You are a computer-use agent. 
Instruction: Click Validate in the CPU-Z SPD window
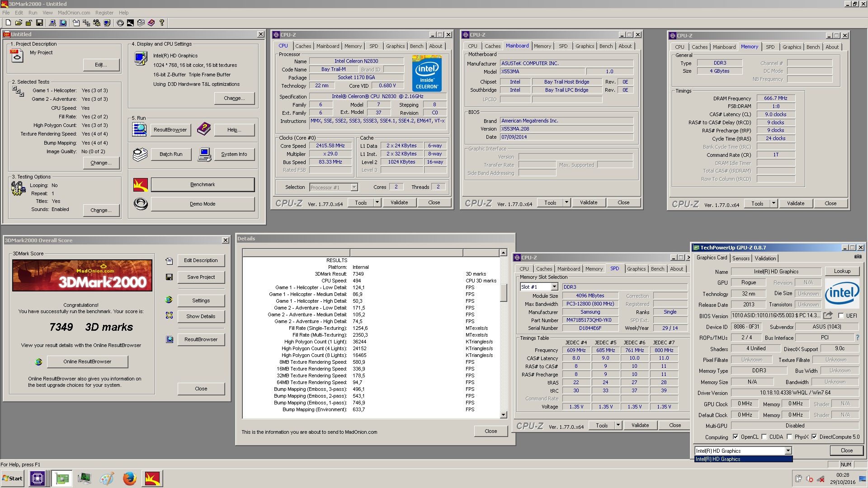point(640,425)
